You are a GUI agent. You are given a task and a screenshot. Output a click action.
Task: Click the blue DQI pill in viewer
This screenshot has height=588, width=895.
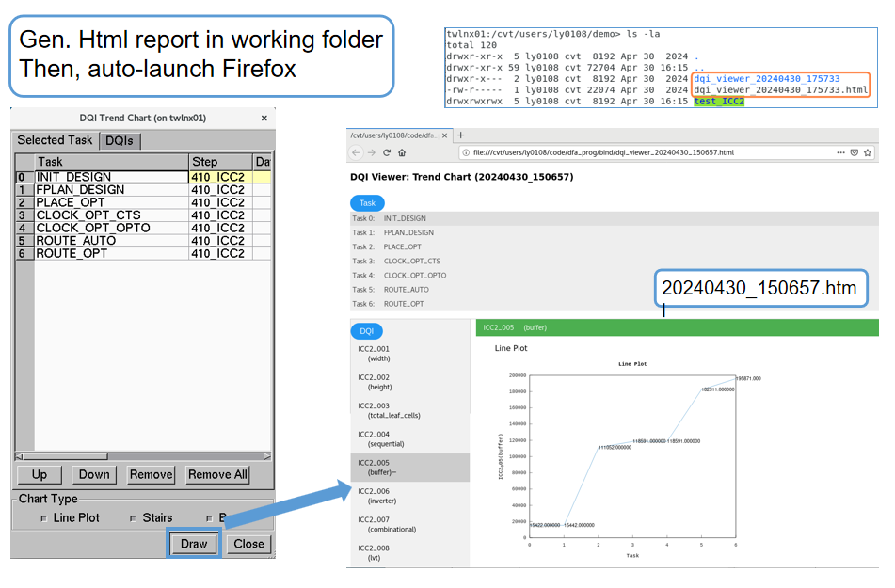point(366,331)
